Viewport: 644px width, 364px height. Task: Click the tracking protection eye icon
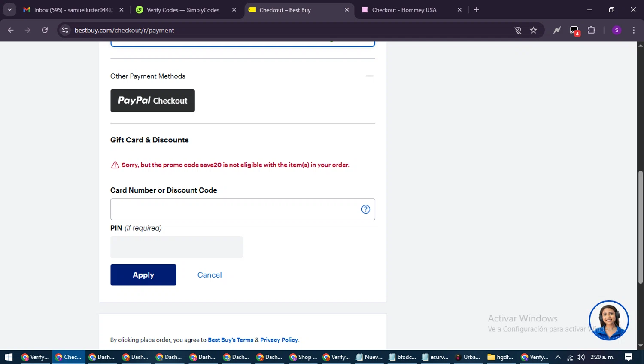pyautogui.click(x=518, y=30)
